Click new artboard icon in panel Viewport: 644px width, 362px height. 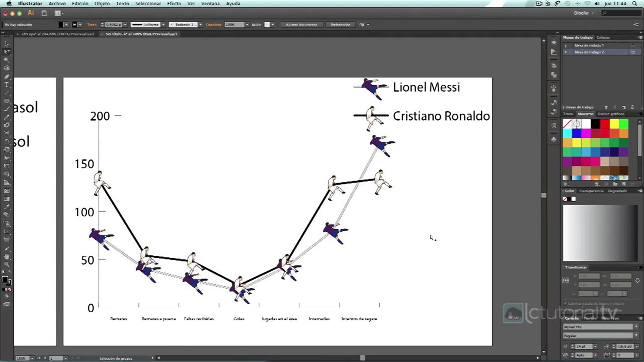(624, 107)
